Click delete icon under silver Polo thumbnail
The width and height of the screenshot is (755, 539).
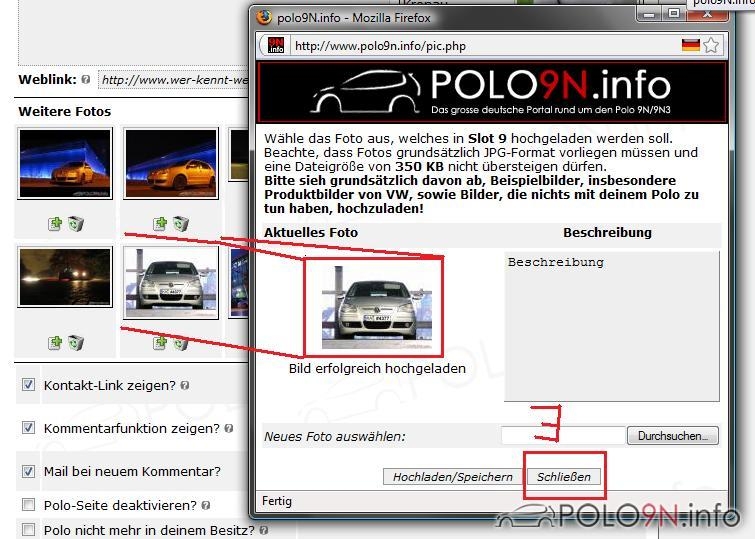pyautogui.click(x=181, y=342)
